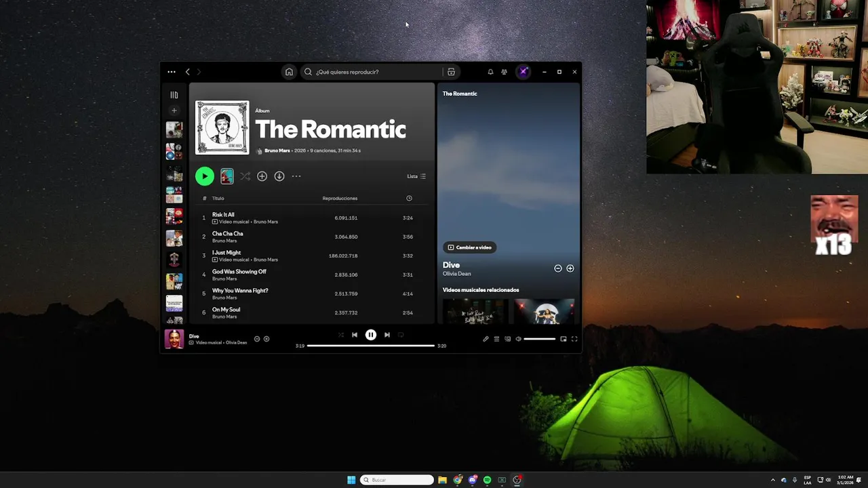Viewport: 868px width, 488px height.
Task: Expand Your Library sidebar icon
Action: coord(174,96)
